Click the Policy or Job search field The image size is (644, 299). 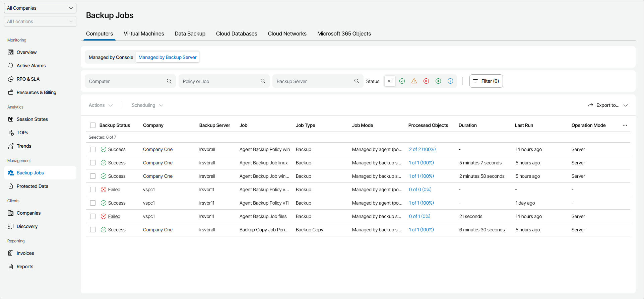(x=219, y=81)
